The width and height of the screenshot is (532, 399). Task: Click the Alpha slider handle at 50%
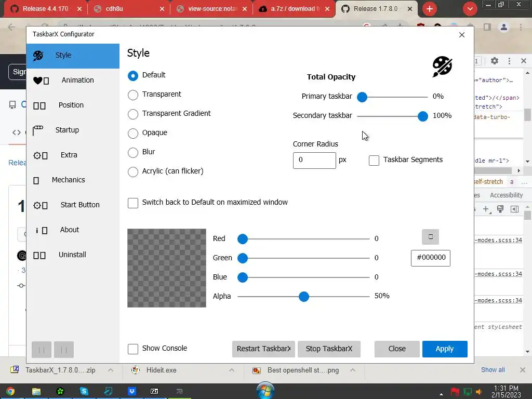point(304,297)
